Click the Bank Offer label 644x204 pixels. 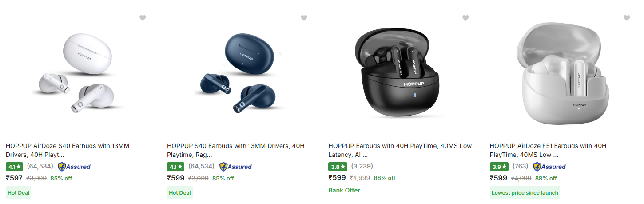click(344, 190)
